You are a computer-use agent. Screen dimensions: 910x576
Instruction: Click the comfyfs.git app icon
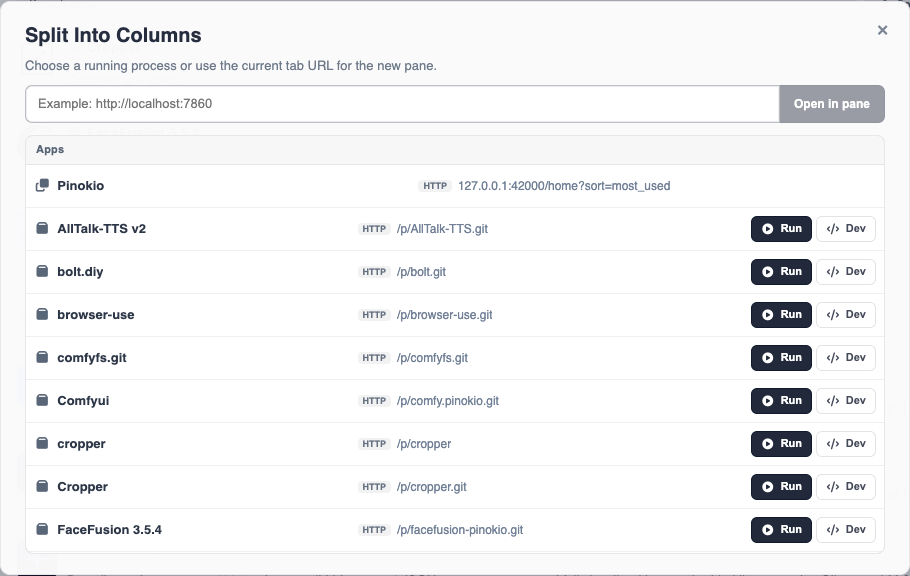pos(42,357)
